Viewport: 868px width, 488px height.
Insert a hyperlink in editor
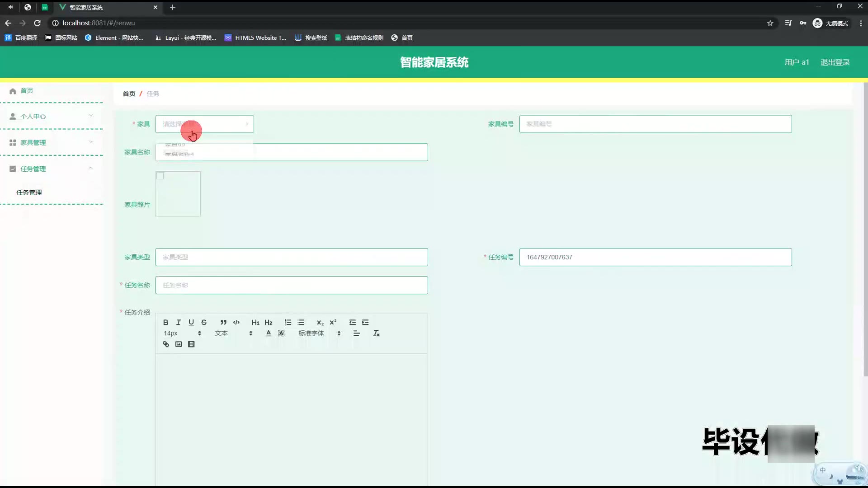[x=166, y=344]
